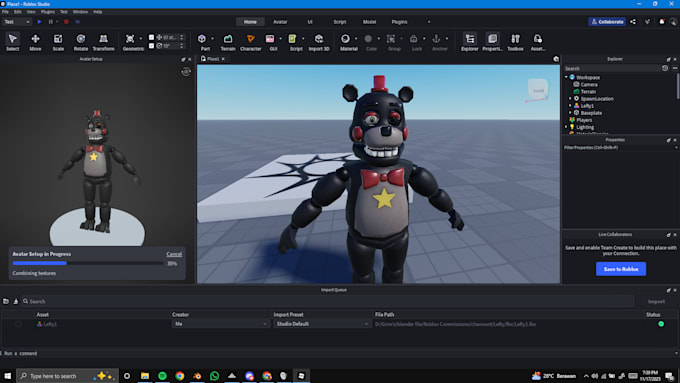
Task: Toggle the Explorer panel button
Action: point(470,42)
